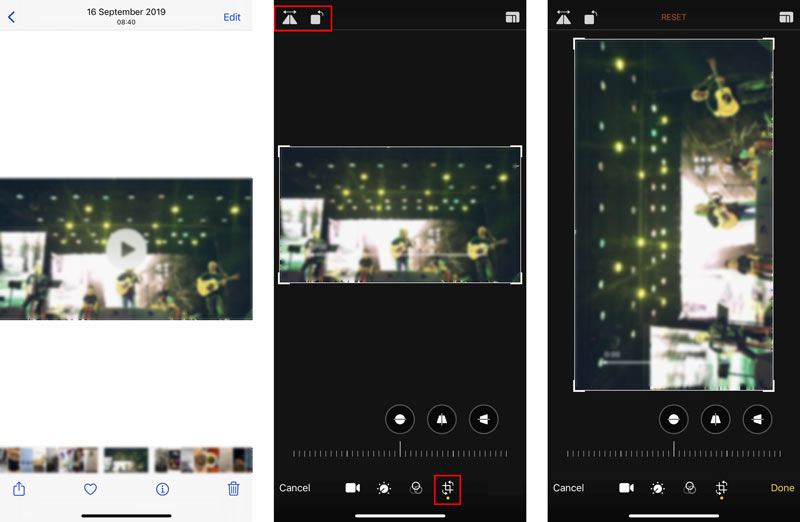800x522 pixels.
Task: Cancel editing in the middle screen
Action: click(x=294, y=488)
